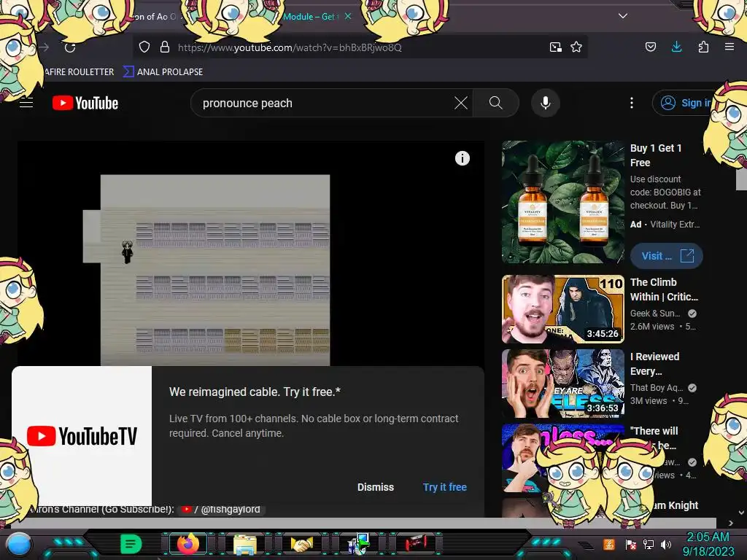Open the green chat app on taskbar
Viewport: 747px width, 560px height.
coord(131,544)
